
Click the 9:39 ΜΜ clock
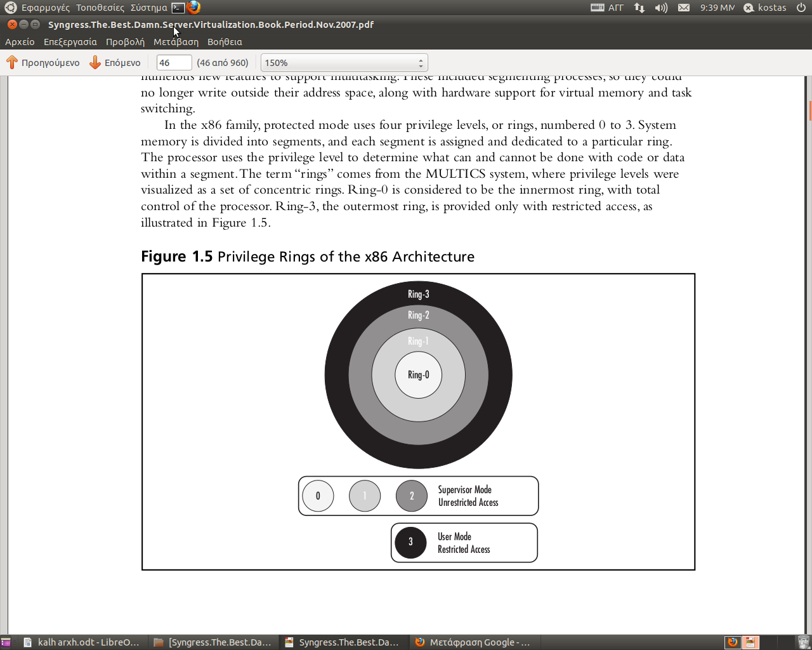tap(717, 8)
